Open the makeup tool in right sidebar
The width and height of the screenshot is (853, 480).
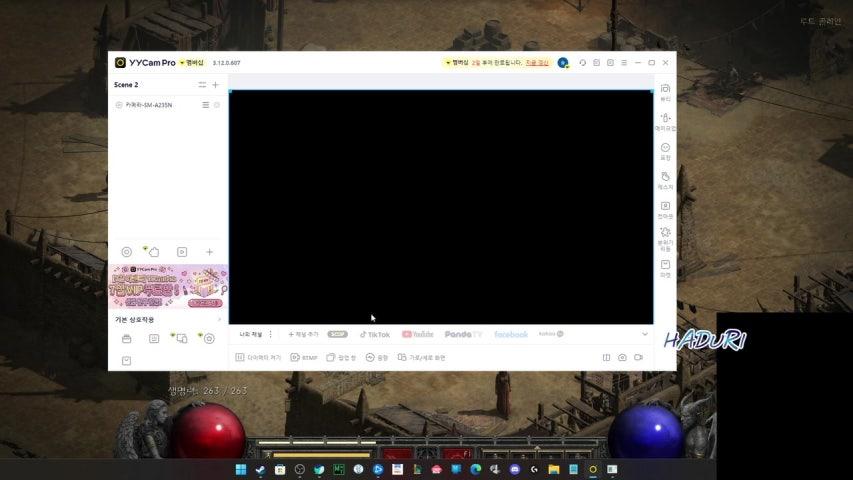pos(665,121)
